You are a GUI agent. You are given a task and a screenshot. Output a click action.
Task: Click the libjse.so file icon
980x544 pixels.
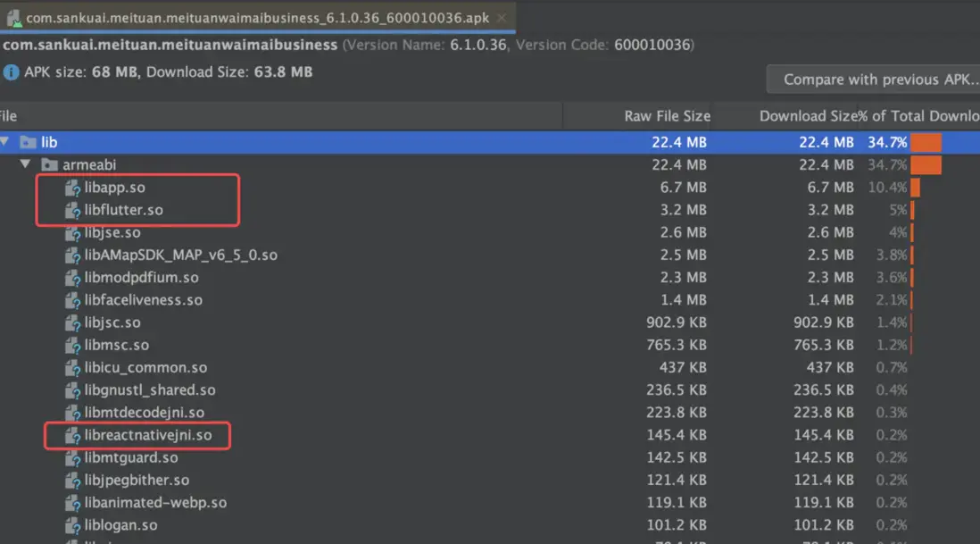coord(72,232)
